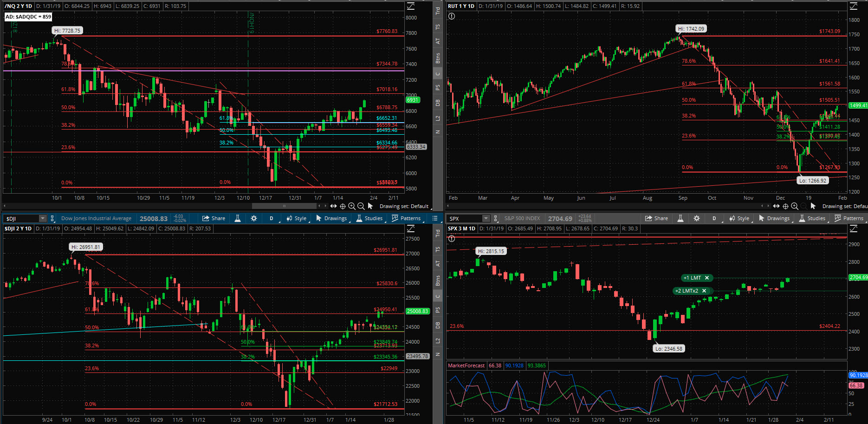Open the Edit studies flask icon in SPX toolbar

point(680,218)
